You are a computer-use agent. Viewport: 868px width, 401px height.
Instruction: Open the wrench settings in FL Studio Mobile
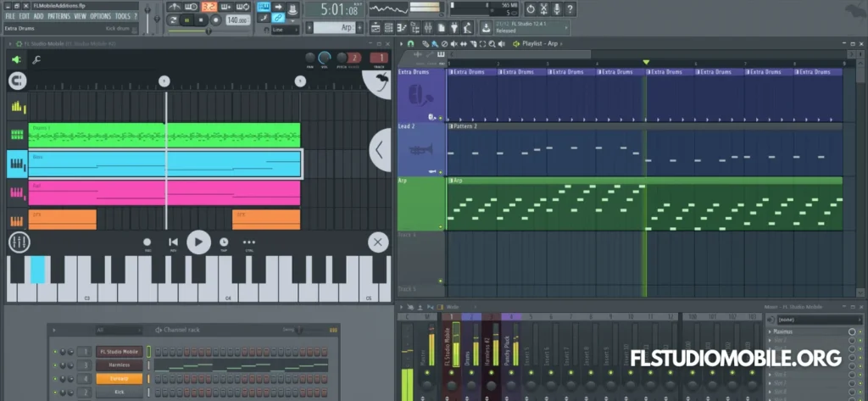[36, 60]
